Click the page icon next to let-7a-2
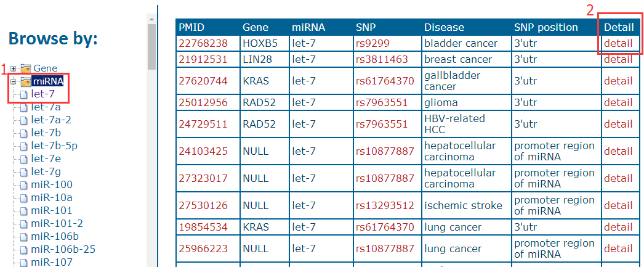644x267 pixels. pos(24,120)
